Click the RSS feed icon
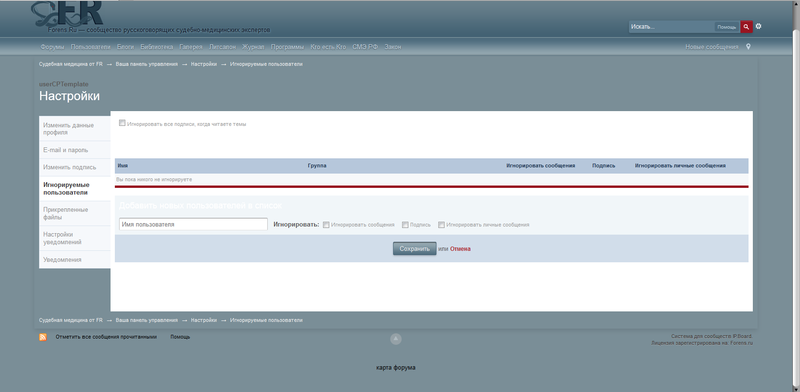The height and width of the screenshot is (392, 800). point(43,337)
